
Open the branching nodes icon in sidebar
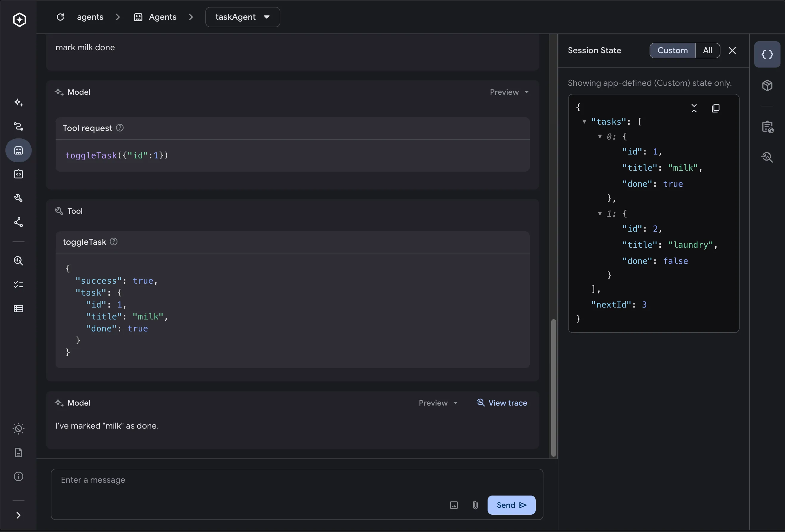pos(19,222)
